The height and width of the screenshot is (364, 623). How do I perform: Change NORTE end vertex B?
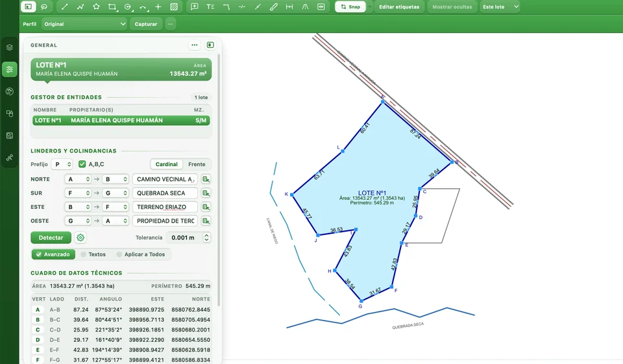click(116, 179)
